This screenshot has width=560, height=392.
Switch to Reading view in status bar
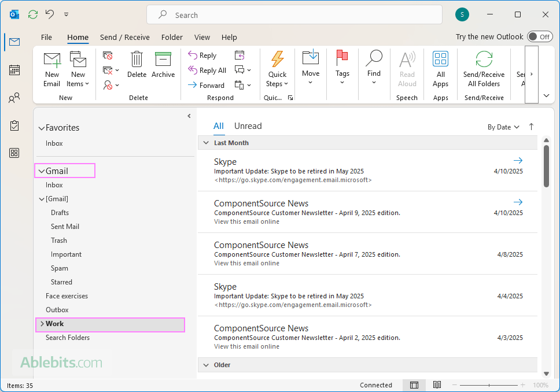437,385
